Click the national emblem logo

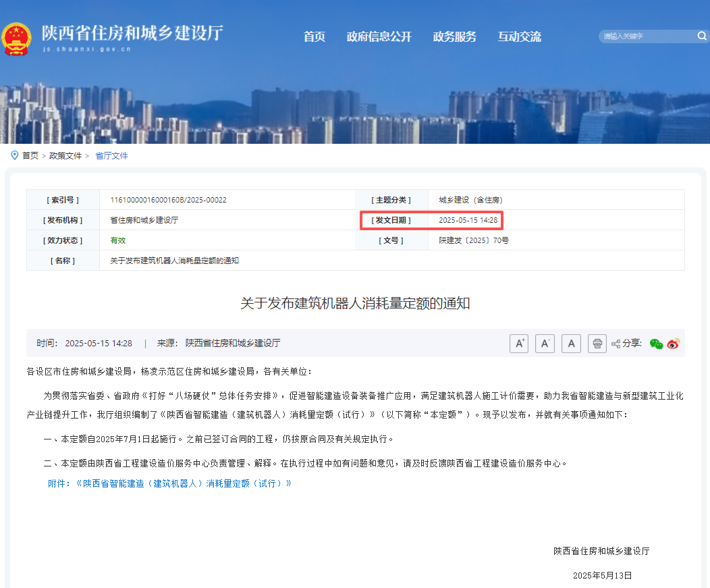[16, 38]
